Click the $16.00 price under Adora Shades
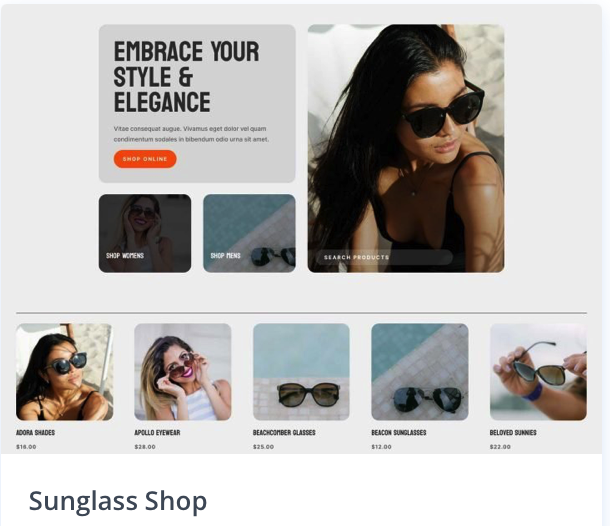The width and height of the screenshot is (610, 526). (26, 447)
